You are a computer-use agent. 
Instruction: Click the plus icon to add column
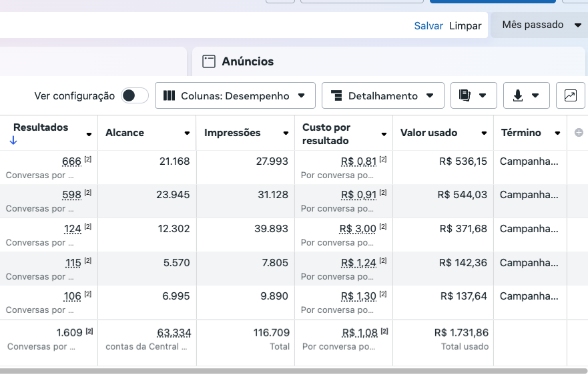coord(579,133)
